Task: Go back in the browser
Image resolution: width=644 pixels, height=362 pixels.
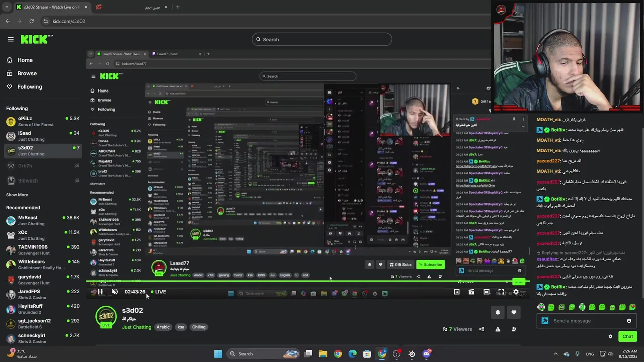Action: pyautogui.click(x=7, y=21)
